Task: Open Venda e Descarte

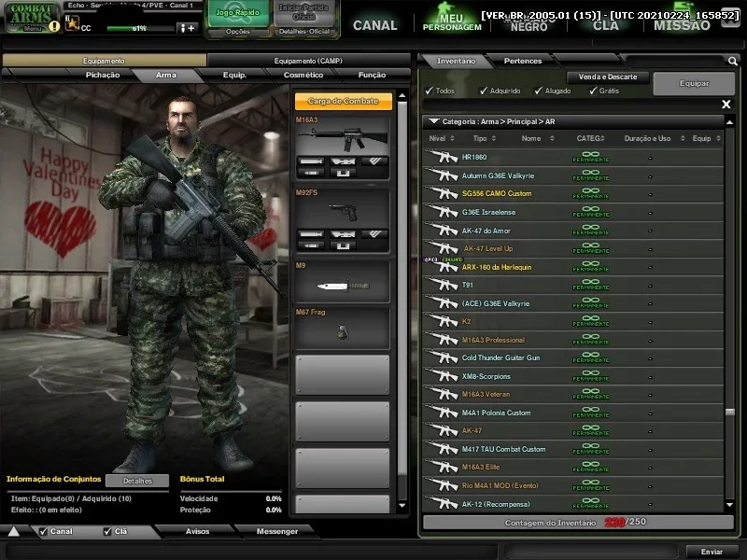Action: [x=608, y=77]
